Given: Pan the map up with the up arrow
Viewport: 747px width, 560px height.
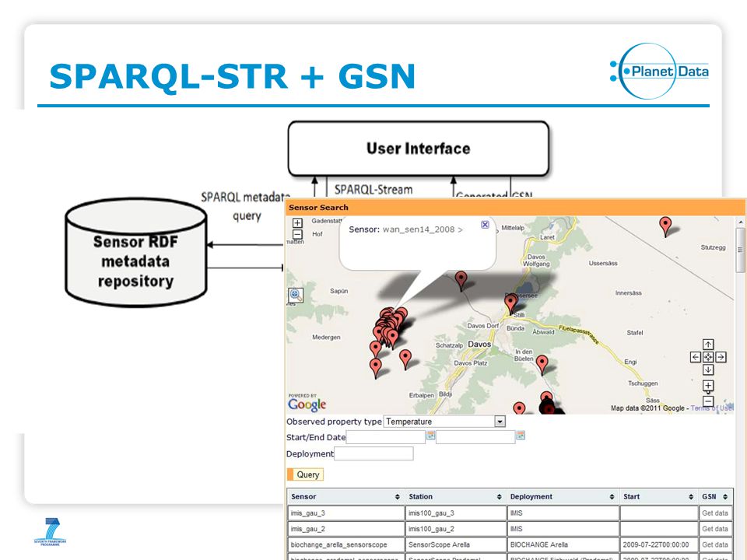Looking at the screenshot, I should 708,345.
